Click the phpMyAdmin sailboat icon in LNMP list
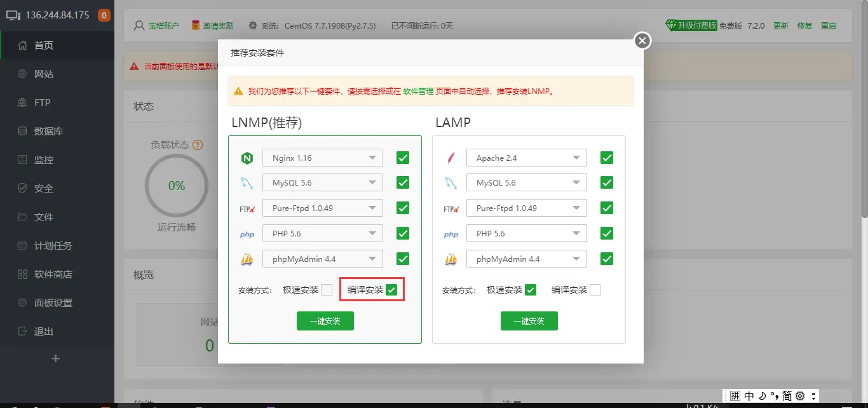Image resolution: width=868 pixels, height=408 pixels. point(247,259)
